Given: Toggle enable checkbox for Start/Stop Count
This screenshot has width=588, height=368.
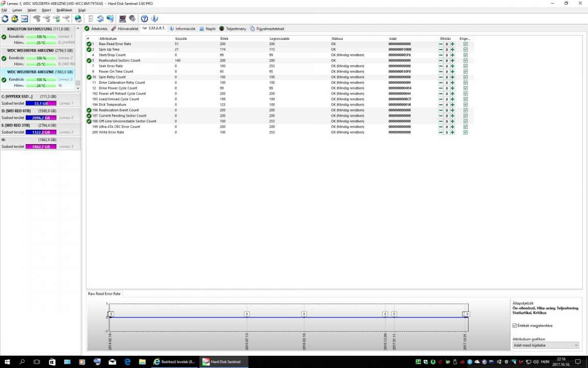Looking at the screenshot, I should click(465, 55).
